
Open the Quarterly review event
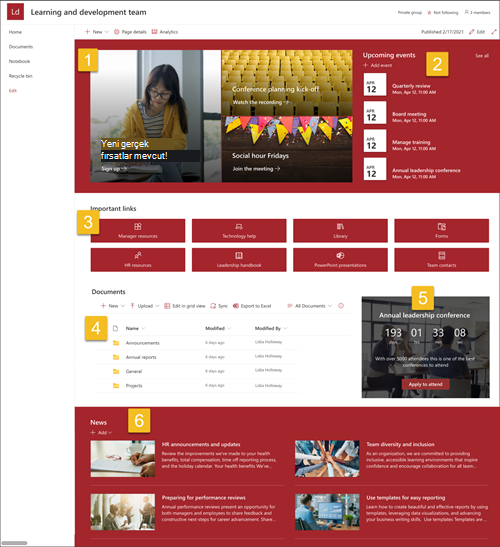411,86
